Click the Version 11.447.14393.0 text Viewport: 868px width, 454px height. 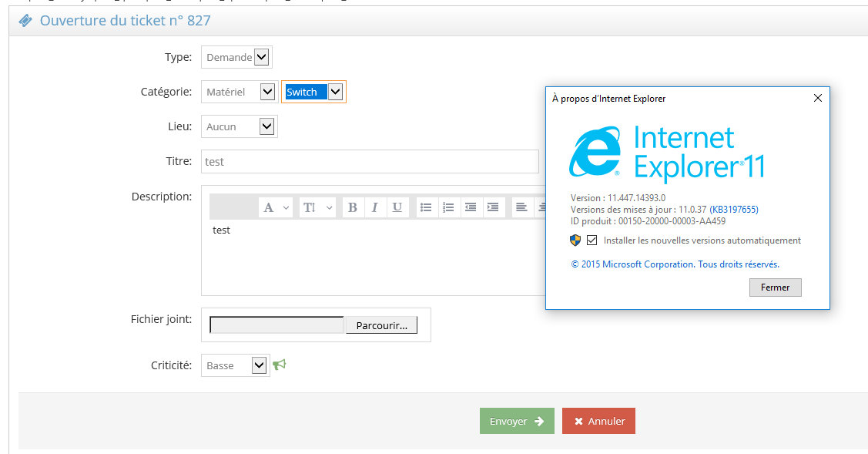click(618, 198)
